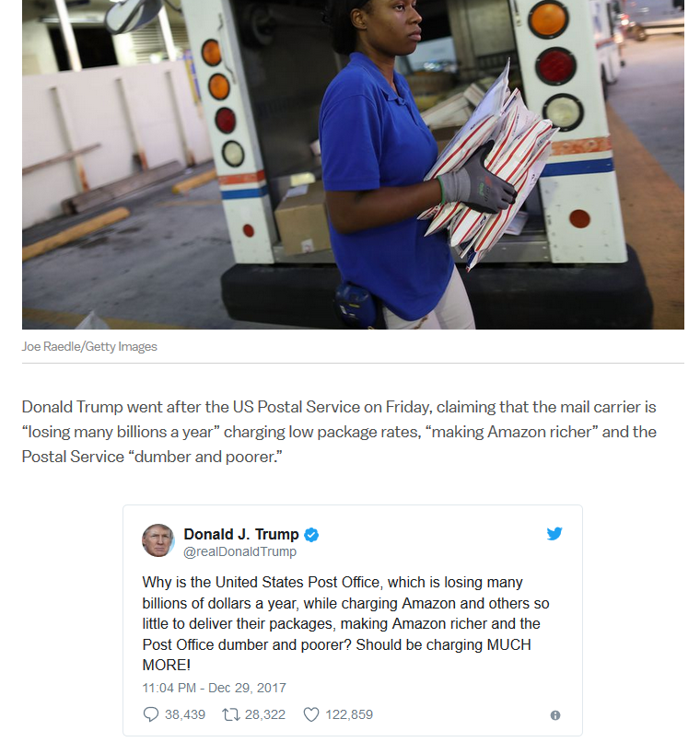Click the heart like icon

coord(311,714)
